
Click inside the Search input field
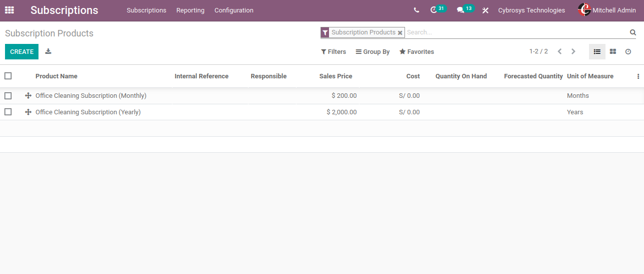[516, 32]
